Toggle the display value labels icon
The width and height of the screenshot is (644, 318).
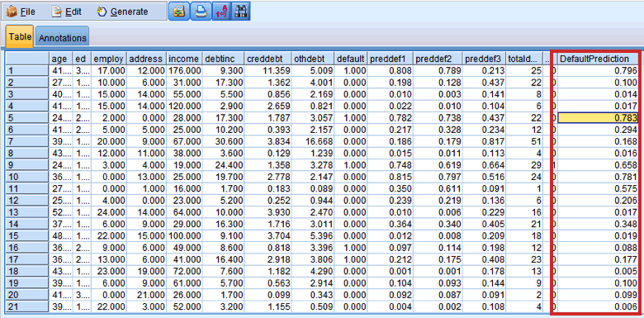tap(221, 12)
